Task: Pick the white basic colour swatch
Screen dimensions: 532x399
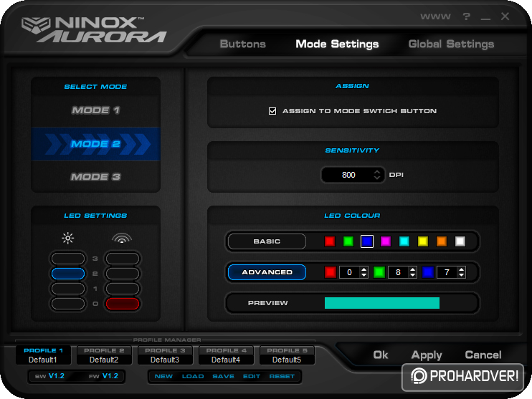Action: point(460,241)
